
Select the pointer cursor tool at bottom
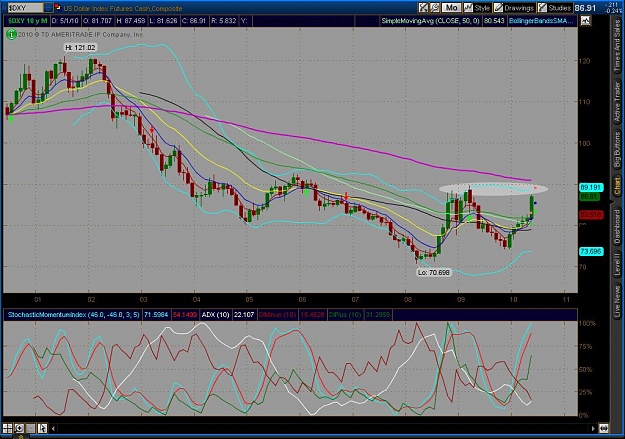[x=42, y=429]
